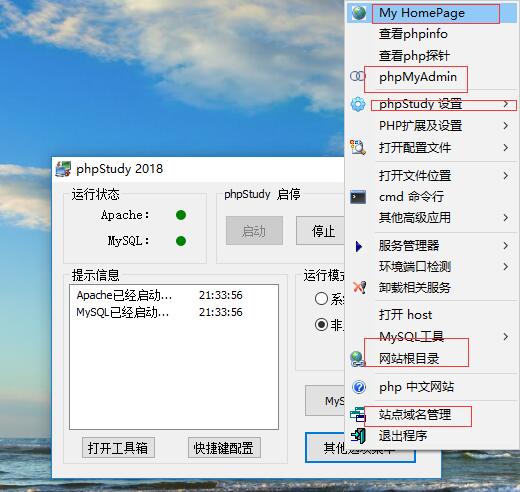Select the 系统服务 run mode radio button
The height and width of the screenshot is (492, 520).
[x=321, y=299]
